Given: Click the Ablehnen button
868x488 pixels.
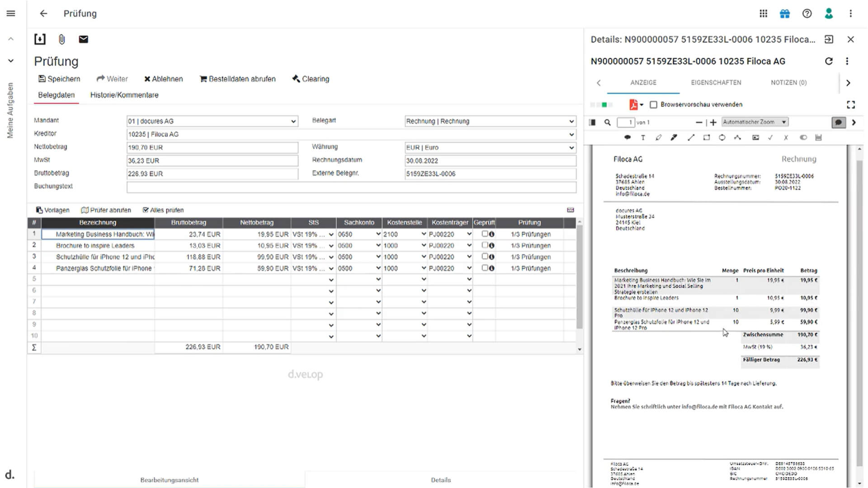Looking at the screenshot, I should (164, 79).
